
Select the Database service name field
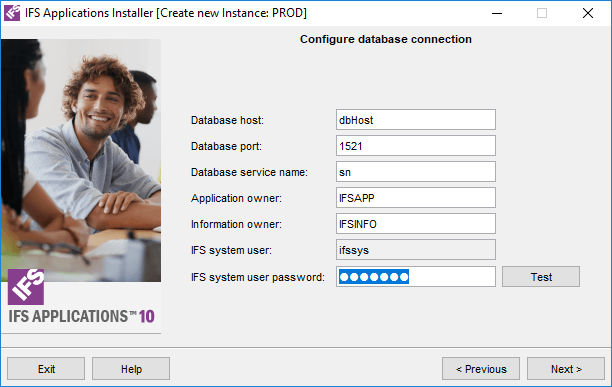tap(416, 172)
